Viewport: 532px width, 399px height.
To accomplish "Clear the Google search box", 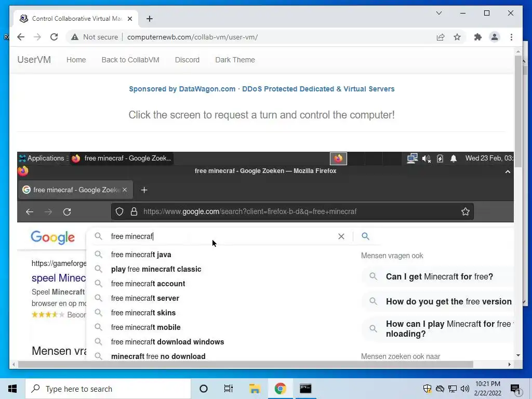I will (x=341, y=236).
